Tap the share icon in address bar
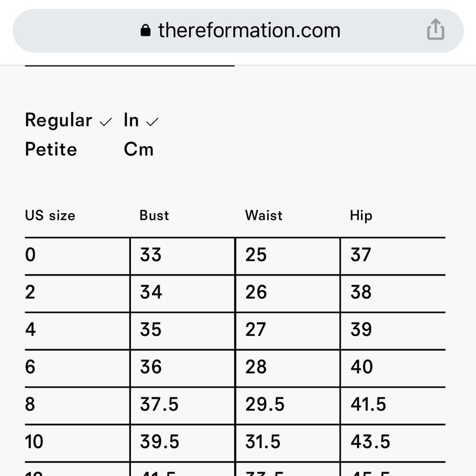This screenshot has height=476, width=476. click(x=436, y=30)
